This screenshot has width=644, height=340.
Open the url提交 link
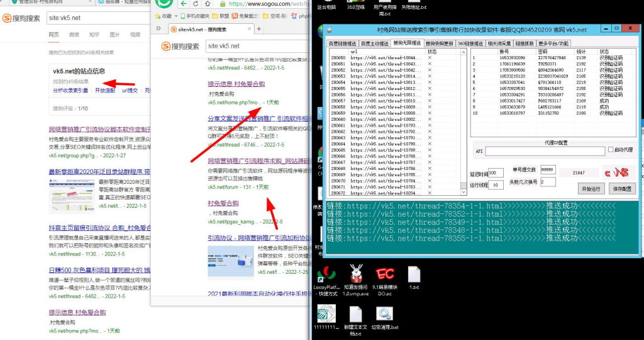tap(130, 91)
